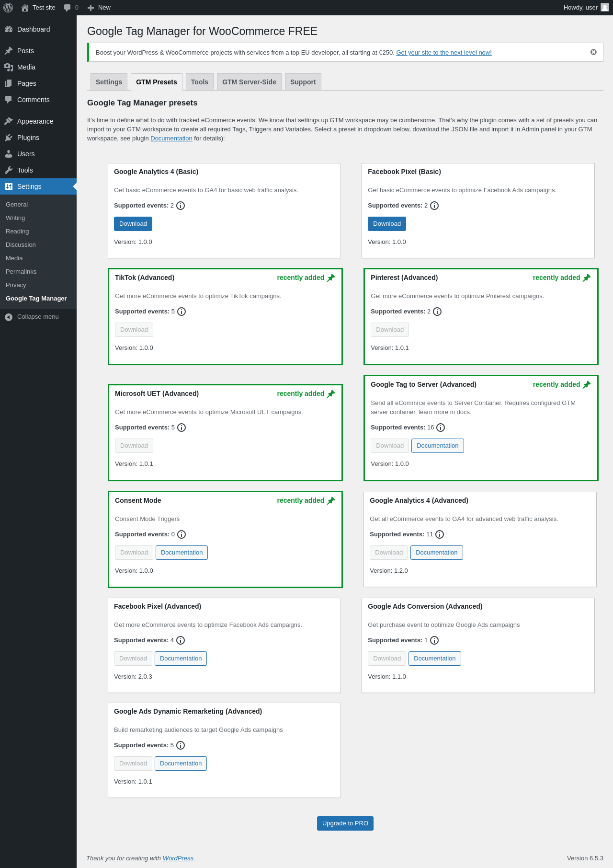Open Comments in sidebar
The width and height of the screenshot is (613, 868).
point(38,100)
